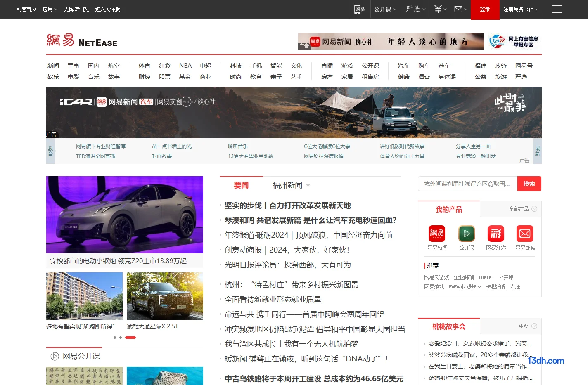
Task: Open the 汽车 navigation category
Action: pyautogui.click(x=403, y=66)
